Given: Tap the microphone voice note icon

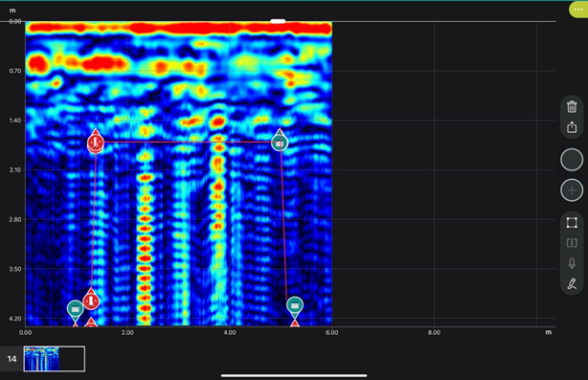Looking at the screenshot, I should tap(572, 263).
